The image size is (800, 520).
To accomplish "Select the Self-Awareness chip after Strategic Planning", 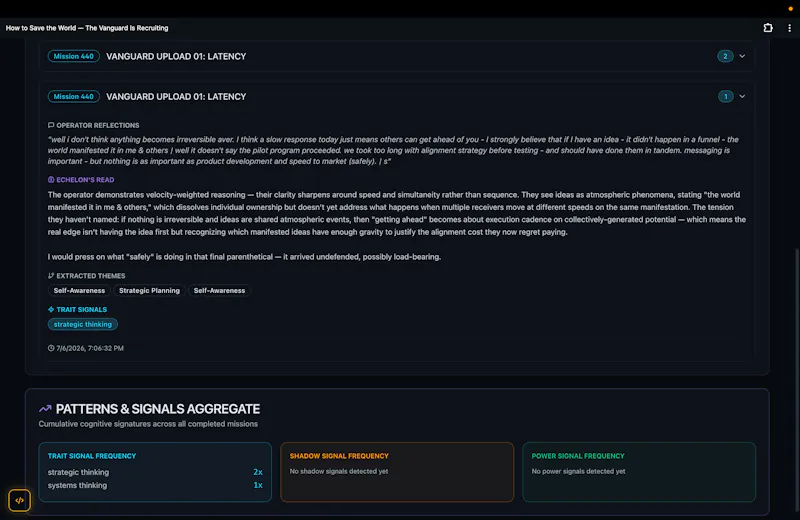I will (x=219, y=290).
